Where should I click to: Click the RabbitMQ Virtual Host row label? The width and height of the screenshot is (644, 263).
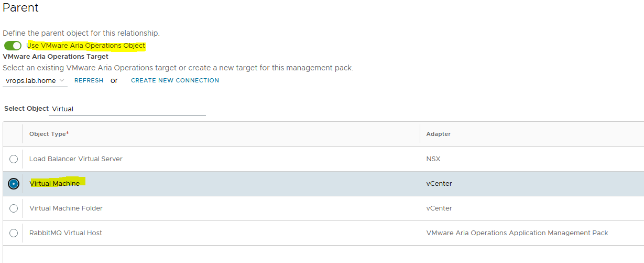pyautogui.click(x=66, y=233)
